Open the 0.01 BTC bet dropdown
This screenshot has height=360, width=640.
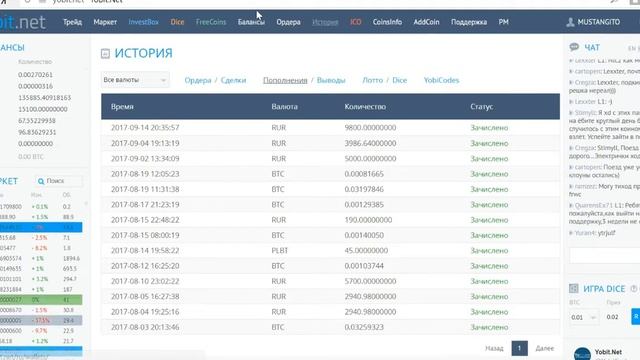(x=584, y=317)
